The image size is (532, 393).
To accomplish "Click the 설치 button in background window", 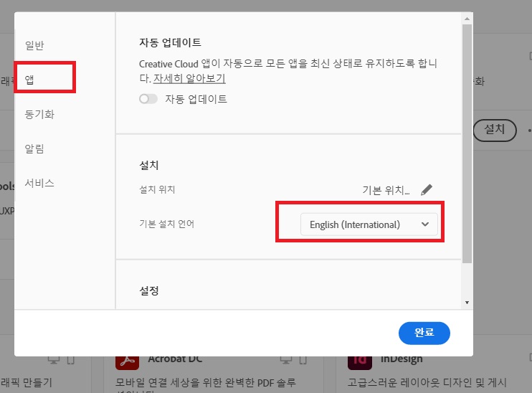I will pyautogui.click(x=495, y=130).
